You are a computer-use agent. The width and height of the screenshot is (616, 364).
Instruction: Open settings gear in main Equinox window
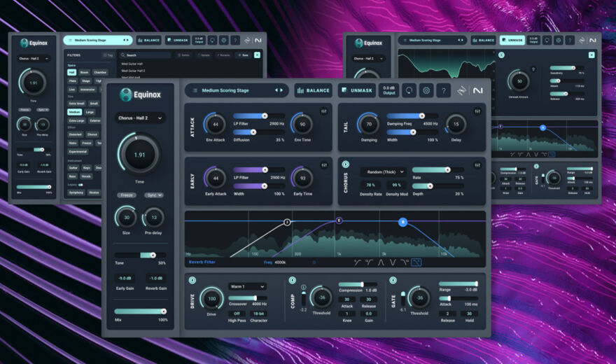click(425, 90)
